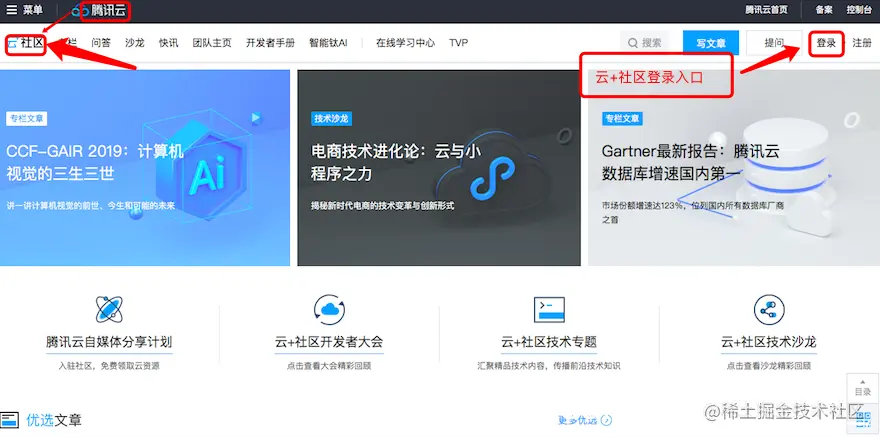Open 腾讯云自媒体分享计划 title link
Image resolution: width=880 pixels, height=437 pixels.
(109, 342)
